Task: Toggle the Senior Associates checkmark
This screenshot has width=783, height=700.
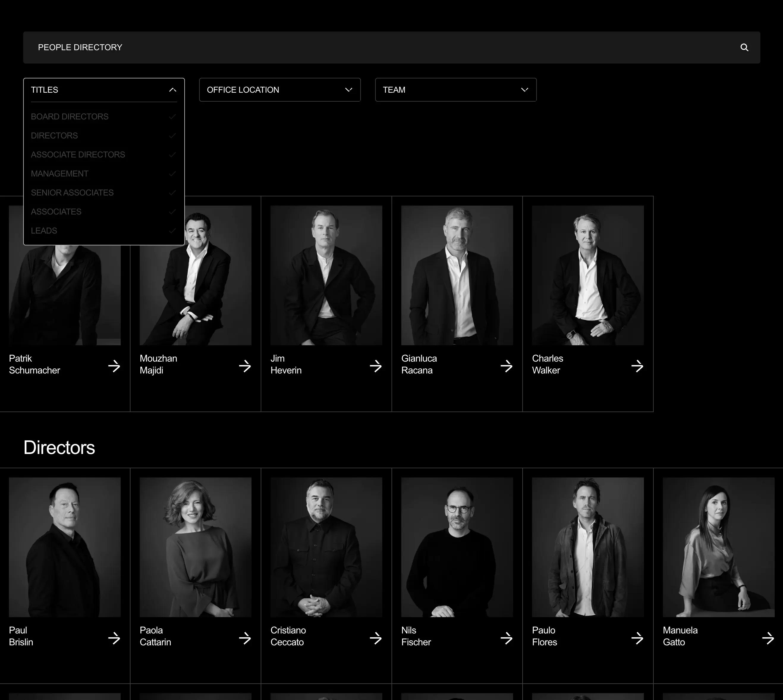Action: pos(172,193)
